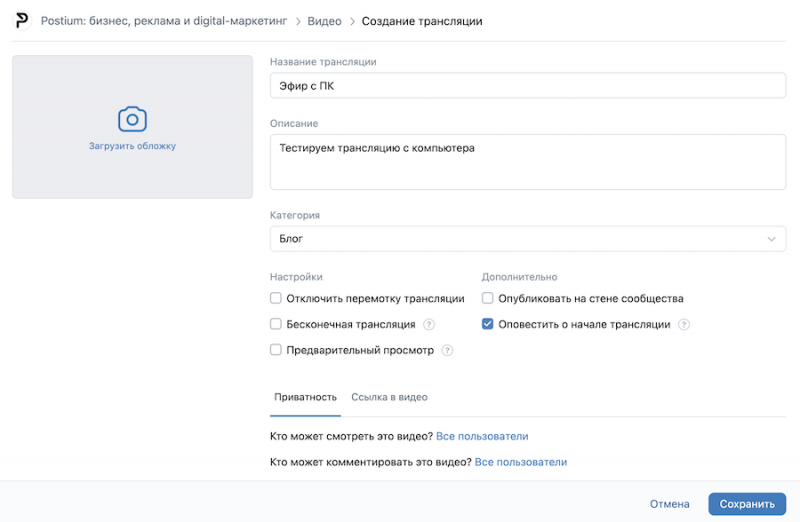800x522 pixels.
Task: Click the Отмена button
Action: tap(669, 504)
